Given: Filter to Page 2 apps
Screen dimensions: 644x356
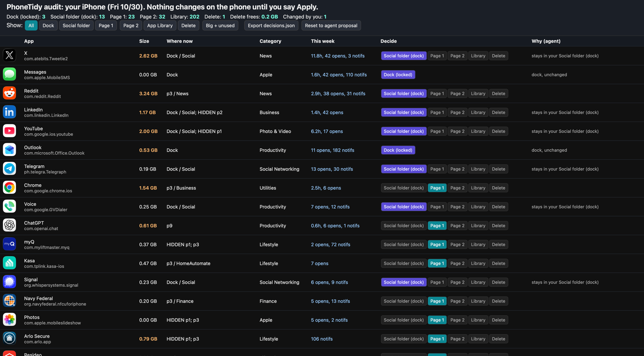Looking at the screenshot, I should (x=131, y=25).
